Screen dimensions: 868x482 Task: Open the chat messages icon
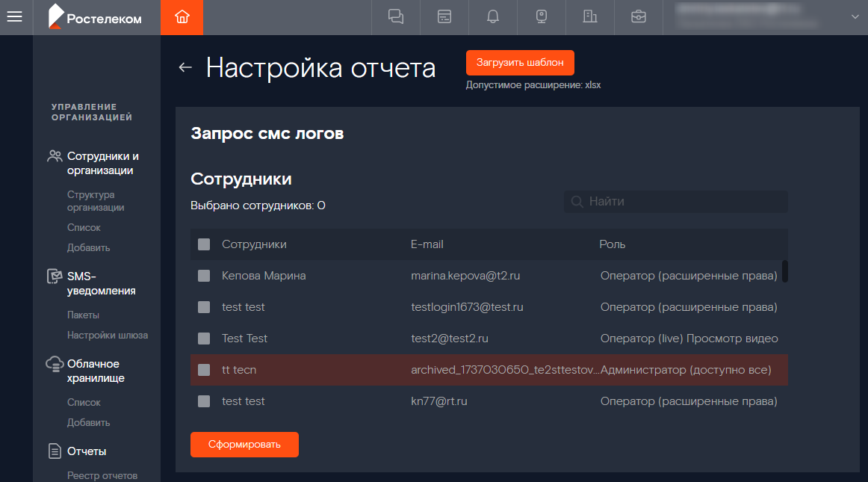point(396,17)
